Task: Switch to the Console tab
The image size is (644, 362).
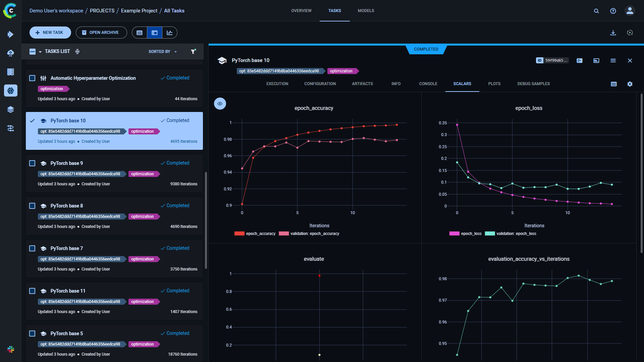Action: click(428, 84)
